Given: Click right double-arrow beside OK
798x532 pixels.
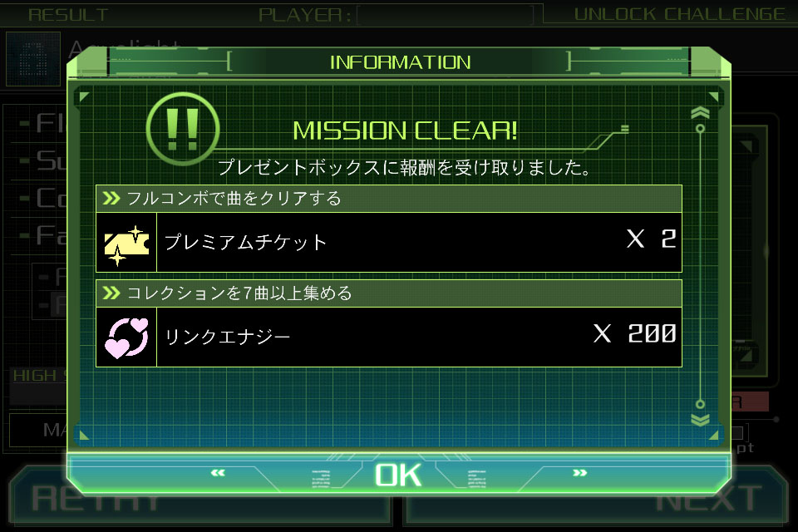Looking at the screenshot, I should pos(579,473).
